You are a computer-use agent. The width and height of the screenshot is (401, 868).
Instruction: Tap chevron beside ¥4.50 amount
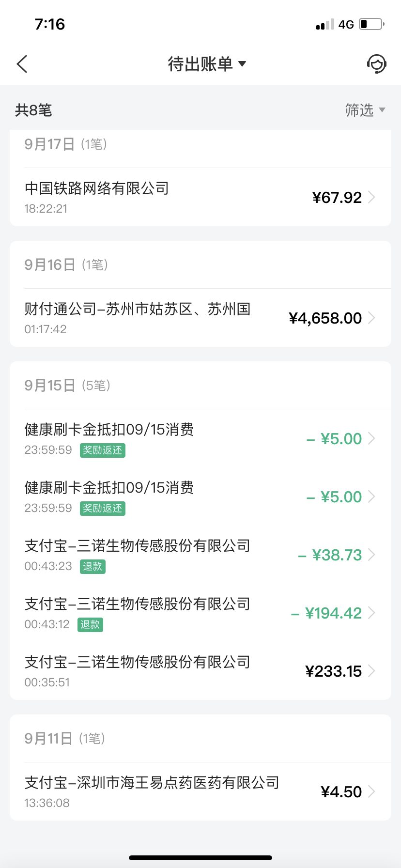[372, 791]
